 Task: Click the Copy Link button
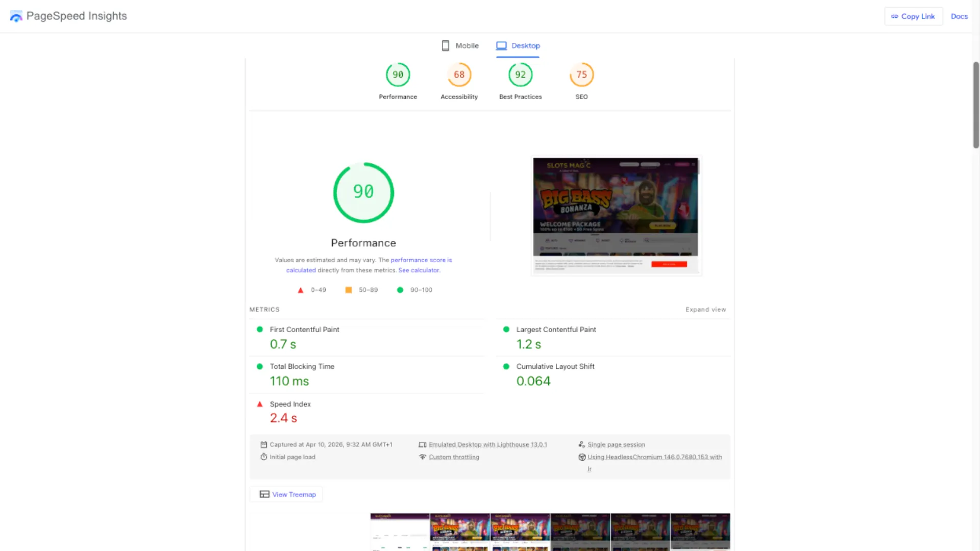click(913, 16)
